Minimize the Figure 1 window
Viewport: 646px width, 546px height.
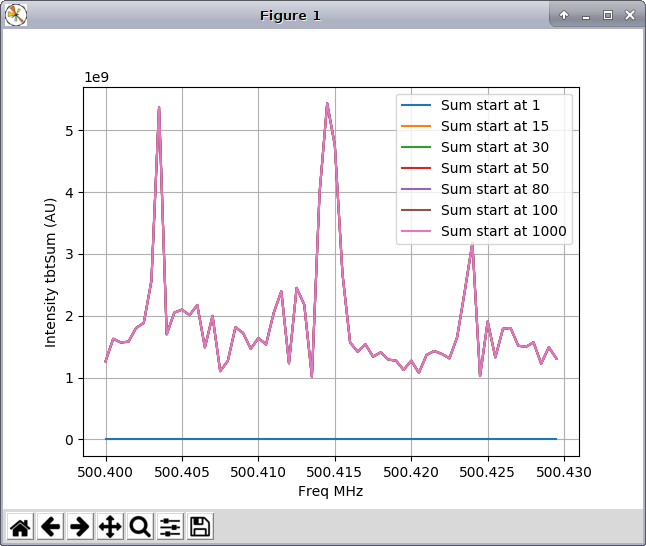(x=586, y=15)
